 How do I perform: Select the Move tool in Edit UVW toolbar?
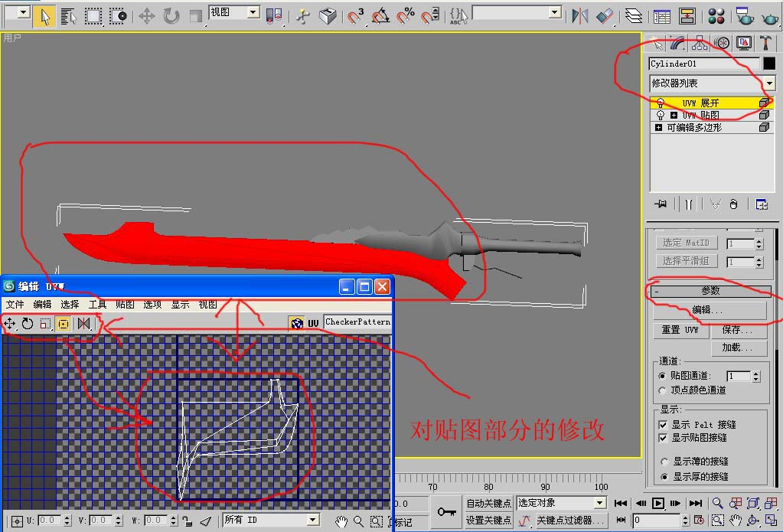coord(9,324)
